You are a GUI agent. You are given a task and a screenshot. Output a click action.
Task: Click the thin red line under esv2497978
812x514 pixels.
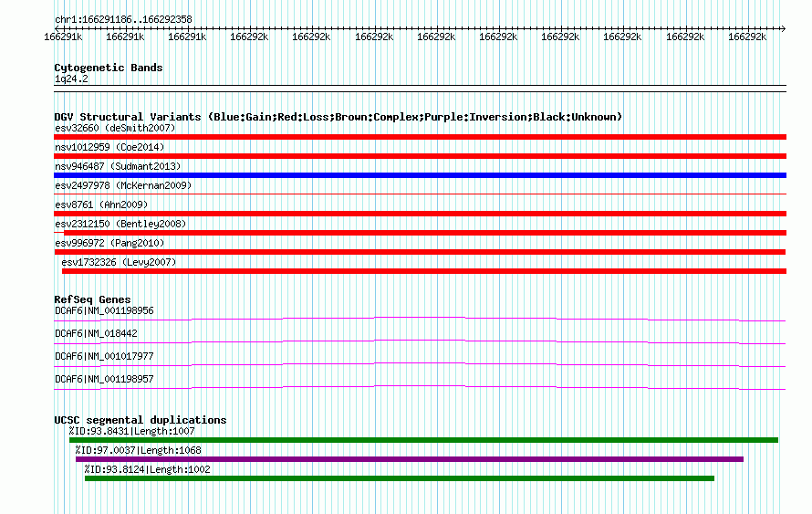pyautogui.click(x=420, y=194)
